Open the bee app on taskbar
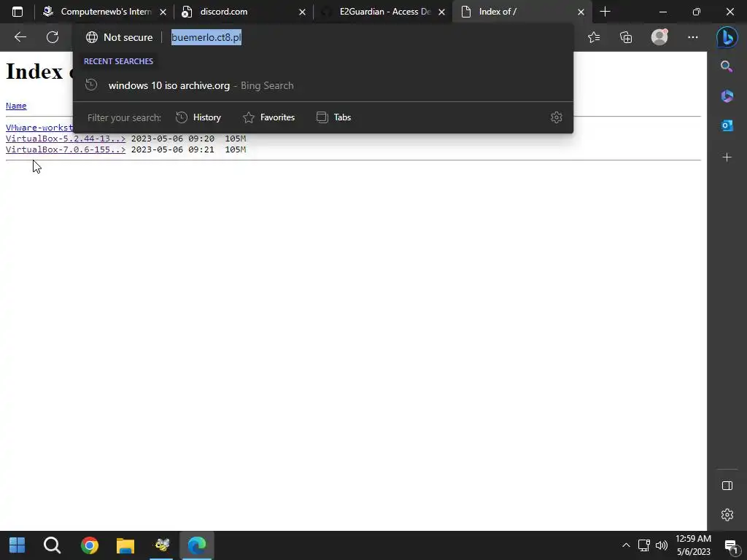 coord(161,545)
